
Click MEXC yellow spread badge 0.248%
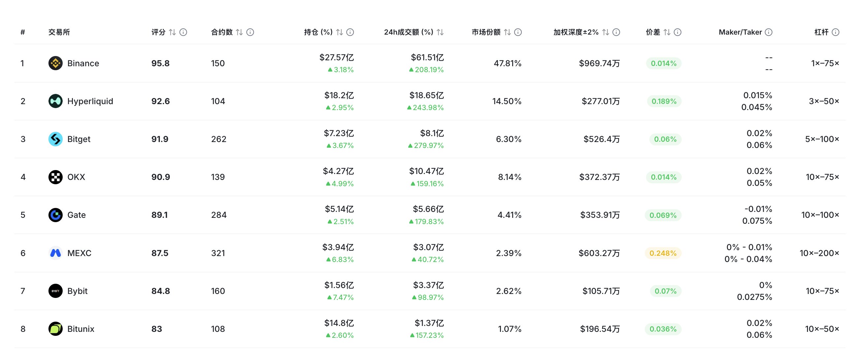(663, 253)
